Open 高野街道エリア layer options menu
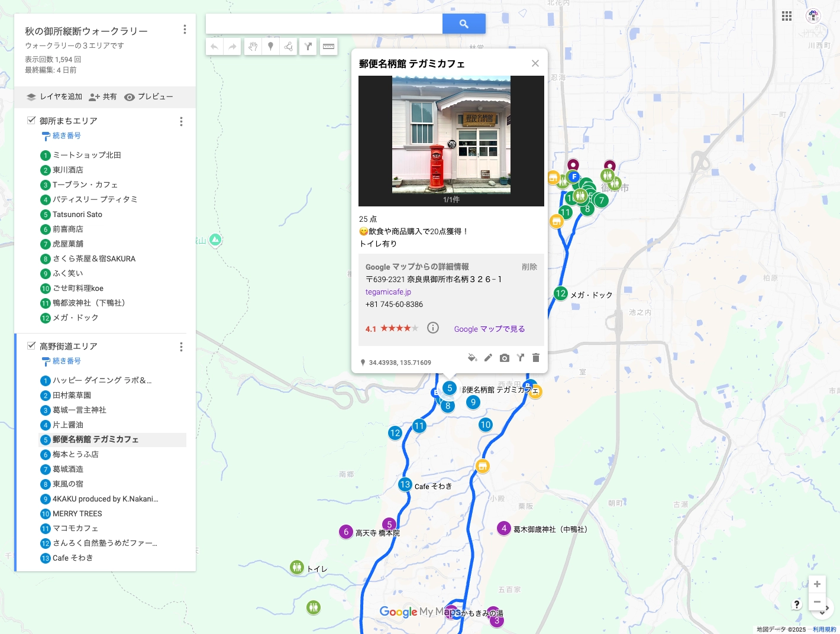This screenshot has height=634, width=840. (x=181, y=347)
